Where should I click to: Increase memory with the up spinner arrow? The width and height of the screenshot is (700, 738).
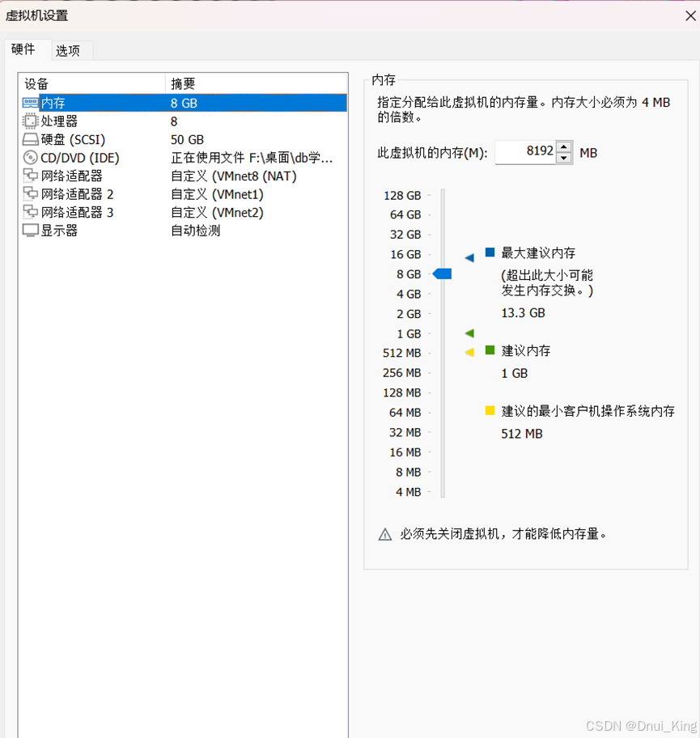pos(564,146)
